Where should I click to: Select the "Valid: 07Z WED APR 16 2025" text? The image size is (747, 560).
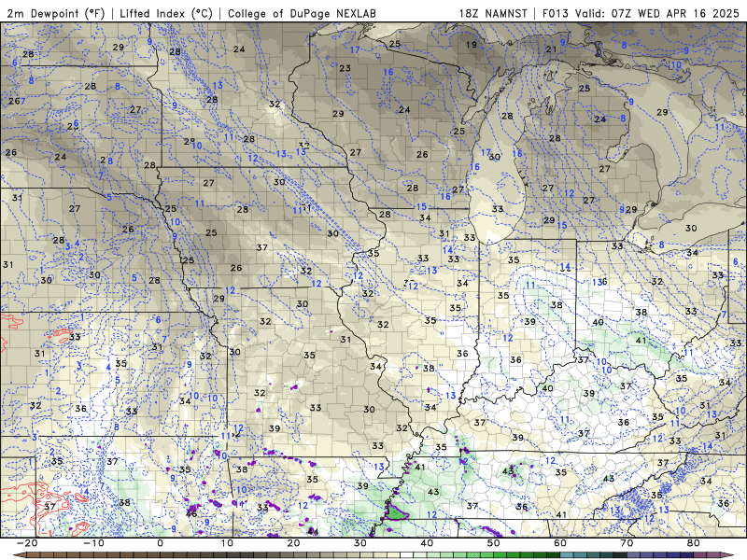657,13
